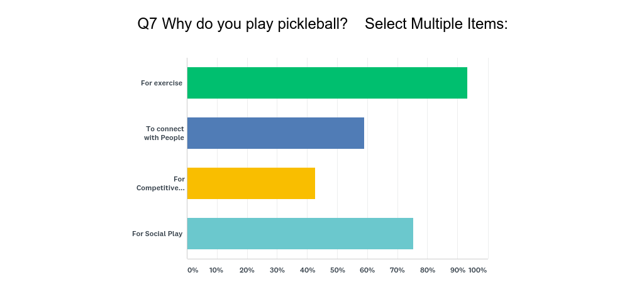Viewport: 644px width, 292px height.
Task: Select the To connect with People label
Action: pyautogui.click(x=164, y=133)
